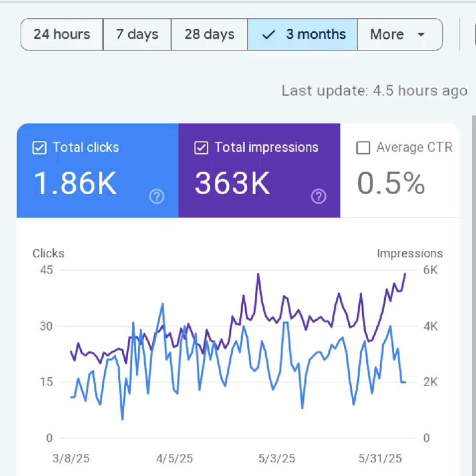476x476 pixels.
Task: Select the 24 hours date range
Action: click(62, 34)
